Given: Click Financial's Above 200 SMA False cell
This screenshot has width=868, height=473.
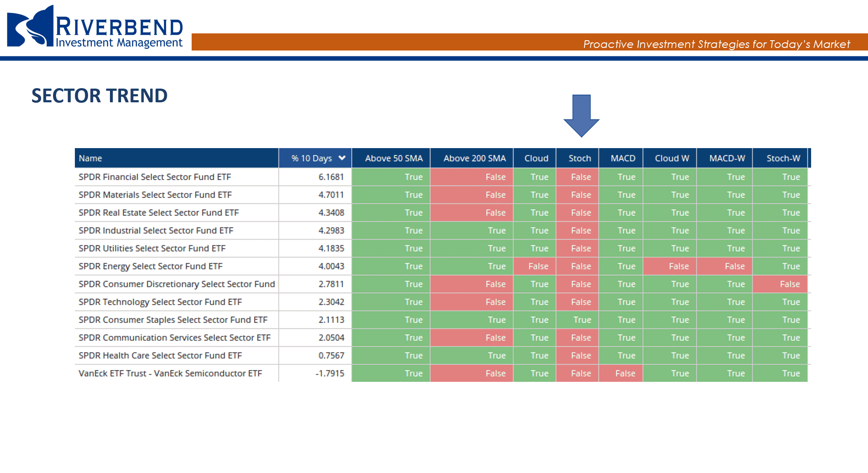Looking at the screenshot, I should point(472,177).
